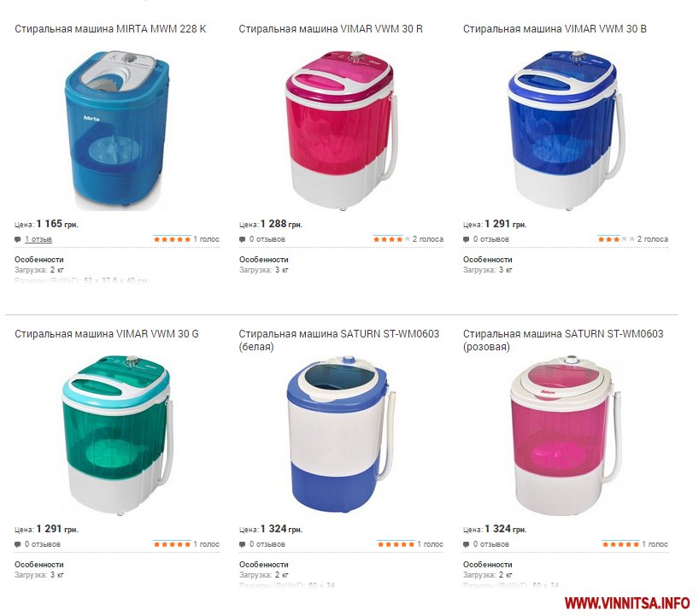Open title Стиральная машина MIRTA MWM 228 K

click(110, 29)
